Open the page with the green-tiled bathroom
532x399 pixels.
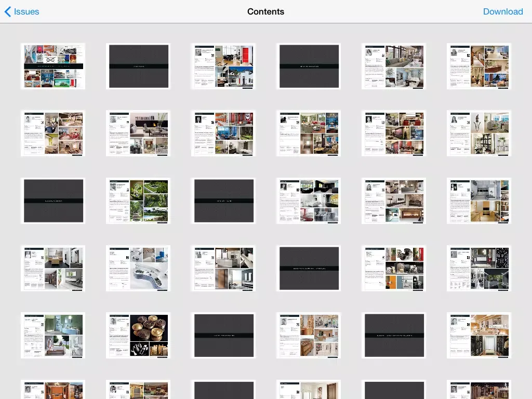point(54,336)
